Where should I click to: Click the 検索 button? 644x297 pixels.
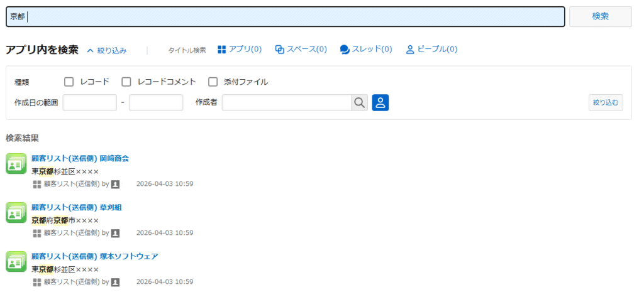pyautogui.click(x=601, y=16)
